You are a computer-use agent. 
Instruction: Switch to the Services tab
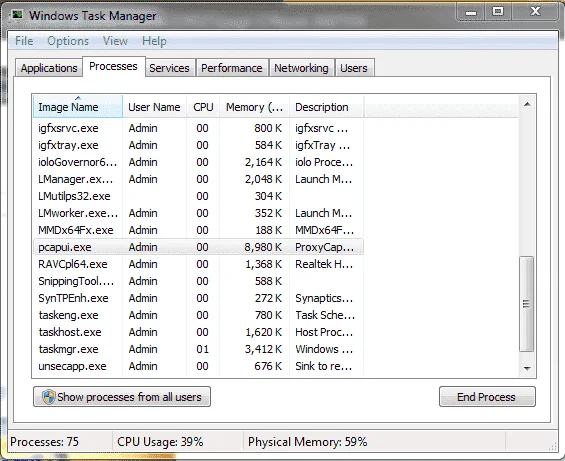point(169,68)
